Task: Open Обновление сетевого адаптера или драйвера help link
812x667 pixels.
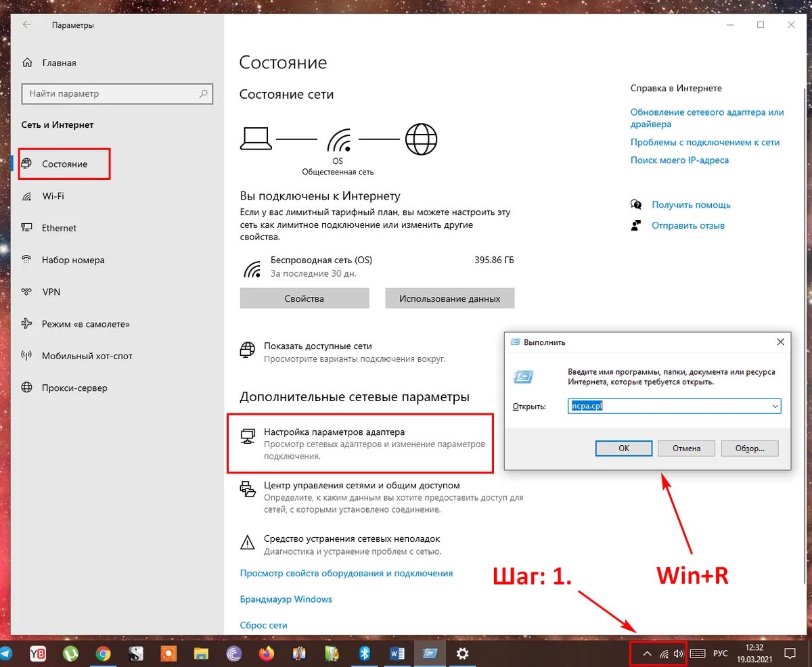Action: (707, 118)
